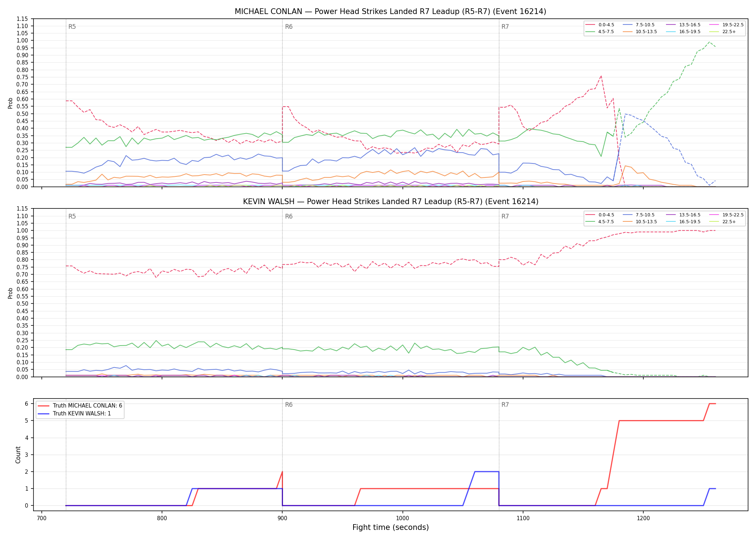Click the R7 marker in the Count chart

click(x=505, y=405)
